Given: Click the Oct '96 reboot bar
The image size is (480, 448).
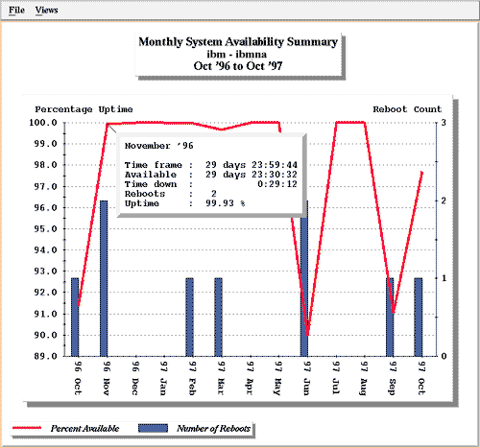Looking at the screenshot, I should 75,317.
